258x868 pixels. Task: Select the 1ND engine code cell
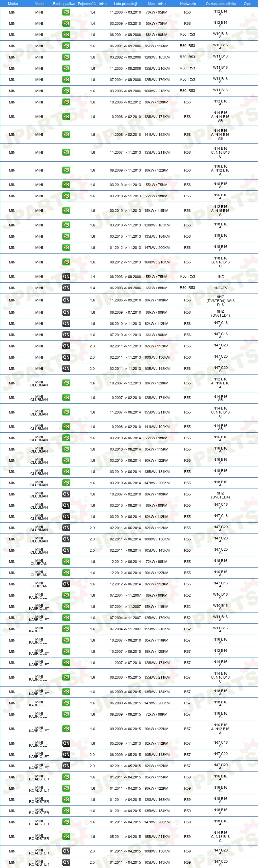point(221,277)
